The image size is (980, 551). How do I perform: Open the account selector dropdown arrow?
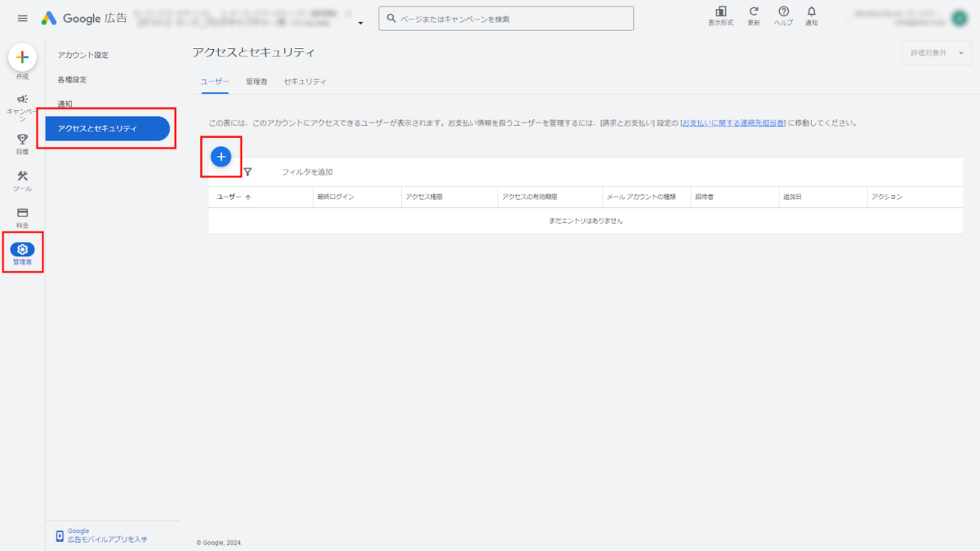click(360, 23)
